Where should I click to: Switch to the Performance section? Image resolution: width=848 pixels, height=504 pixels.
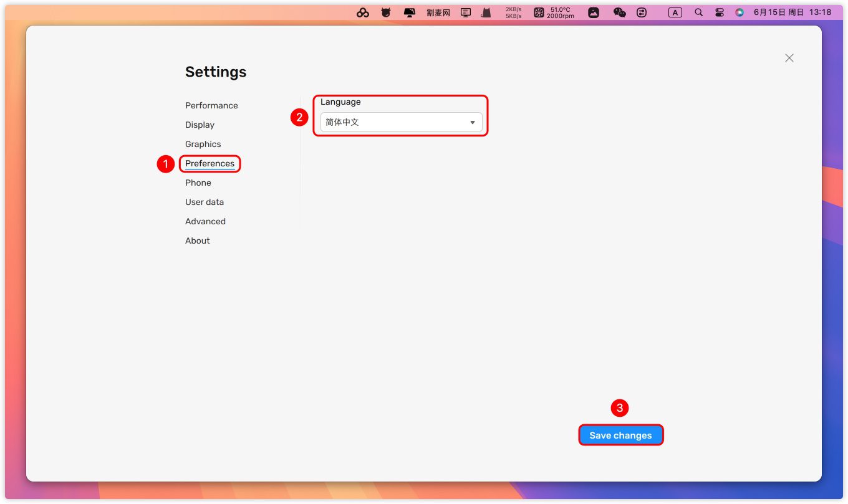pos(211,105)
